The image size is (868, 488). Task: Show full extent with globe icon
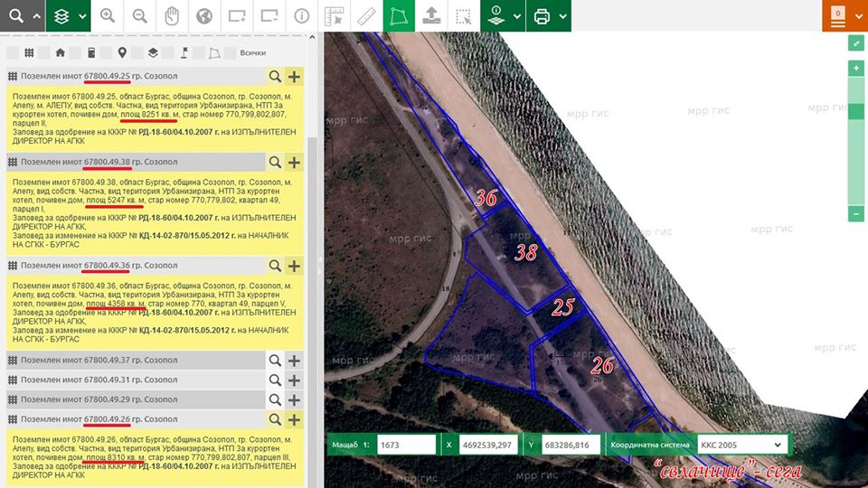tap(204, 16)
